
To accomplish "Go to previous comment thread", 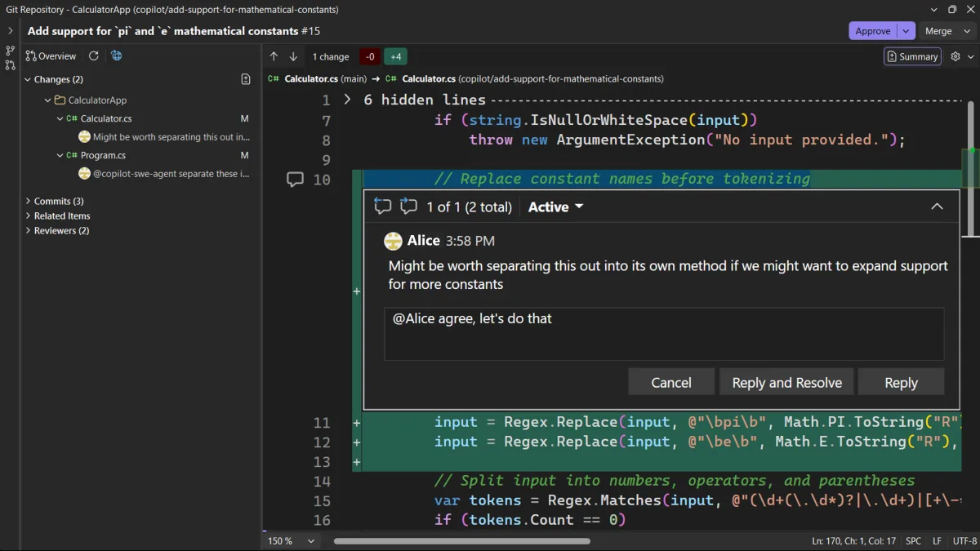I will (383, 207).
